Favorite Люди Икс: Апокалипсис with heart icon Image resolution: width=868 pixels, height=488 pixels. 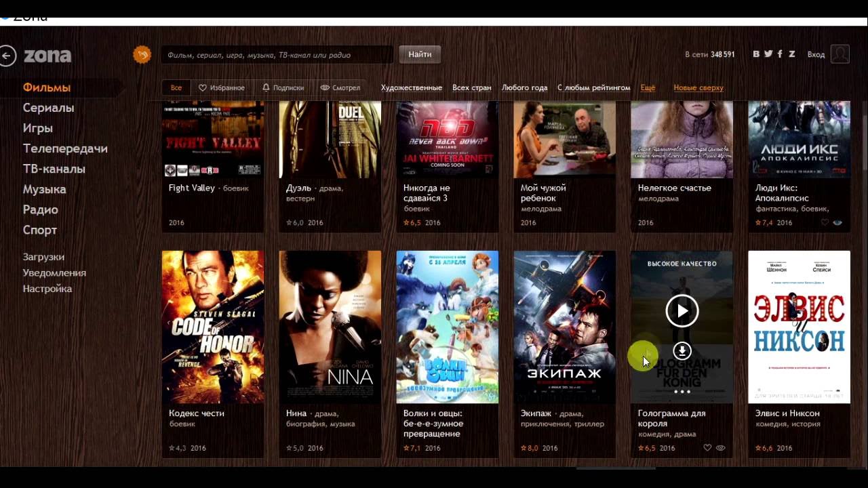825,222
